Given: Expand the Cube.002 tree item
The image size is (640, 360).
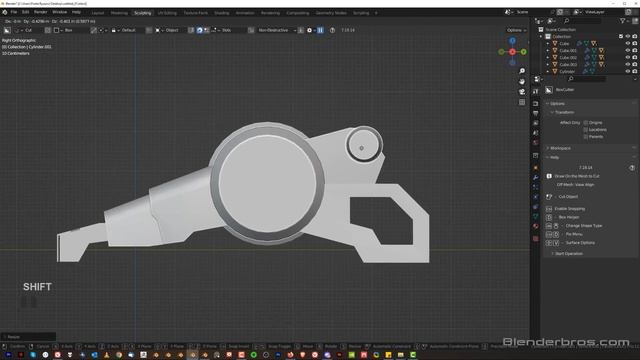Looking at the screenshot, I should (548, 57).
